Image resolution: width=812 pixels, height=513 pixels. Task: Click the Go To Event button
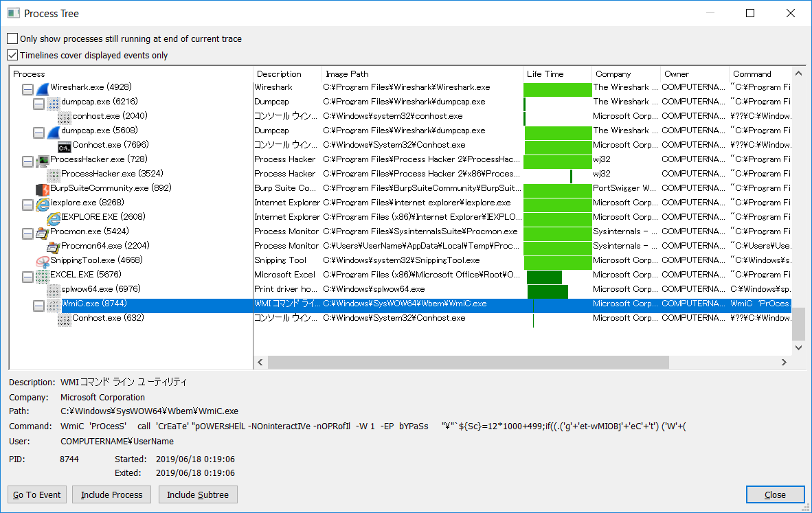[x=37, y=495]
